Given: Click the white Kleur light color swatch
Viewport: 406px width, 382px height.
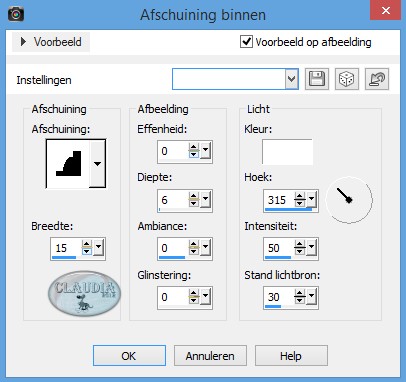Looking at the screenshot, I should 287,152.
